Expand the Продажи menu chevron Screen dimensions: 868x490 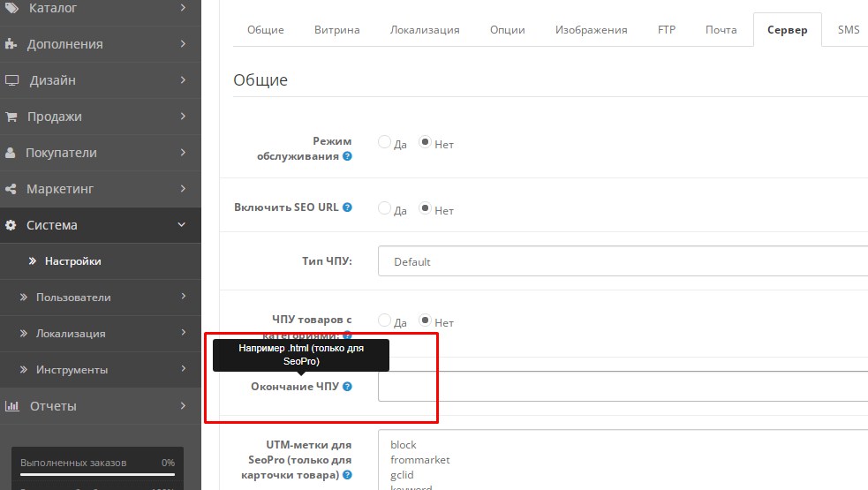click(184, 117)
